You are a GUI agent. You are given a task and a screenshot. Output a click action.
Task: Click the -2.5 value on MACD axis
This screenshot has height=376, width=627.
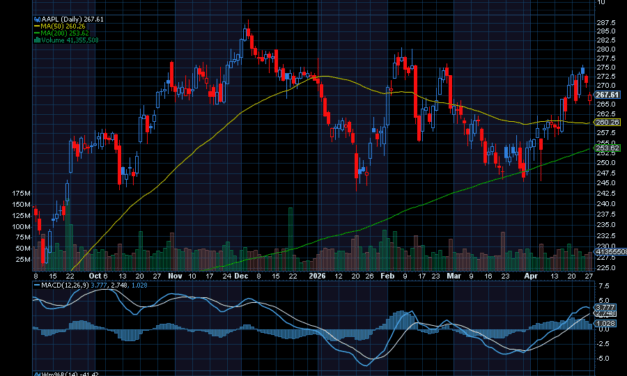(x=603, y=344)
